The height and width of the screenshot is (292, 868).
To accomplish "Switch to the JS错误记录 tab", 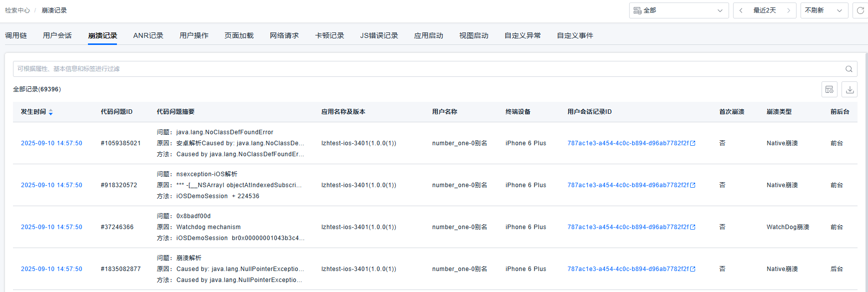I will click(379, 35).
